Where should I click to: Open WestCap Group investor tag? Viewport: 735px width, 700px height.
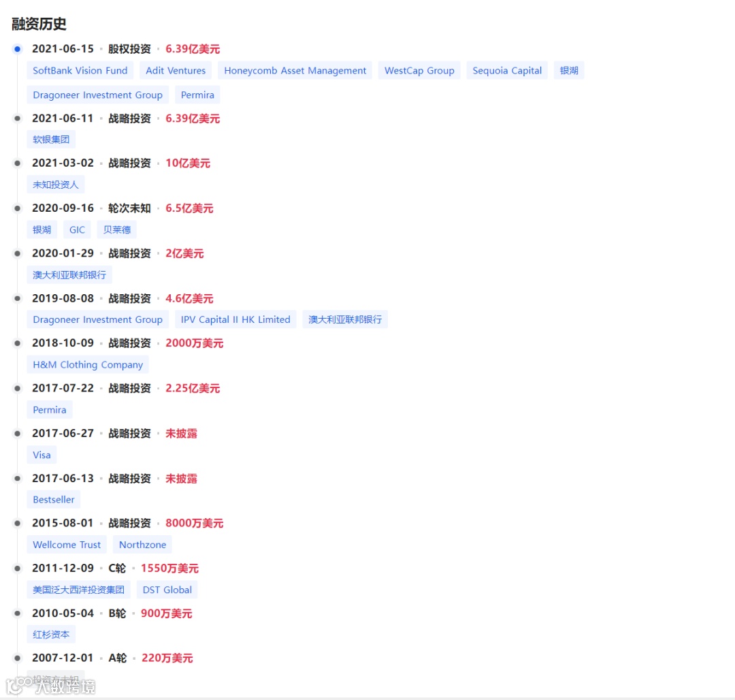(x=419, y=70)
